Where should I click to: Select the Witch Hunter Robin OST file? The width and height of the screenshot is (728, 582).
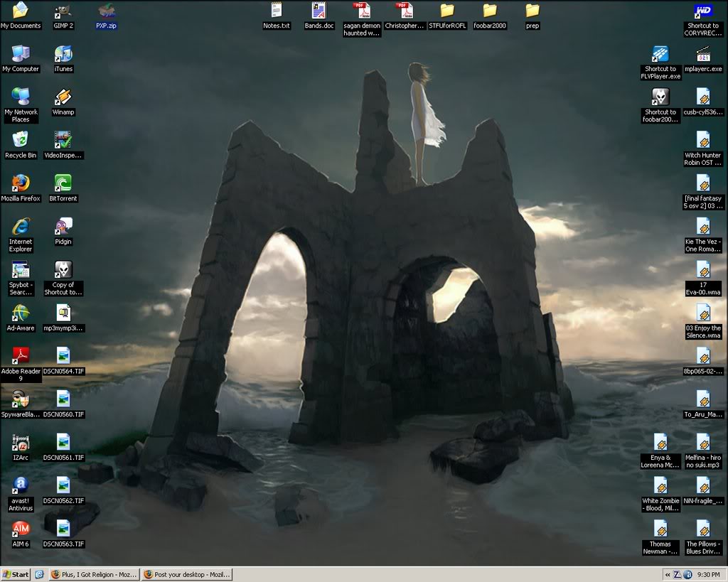703,140
